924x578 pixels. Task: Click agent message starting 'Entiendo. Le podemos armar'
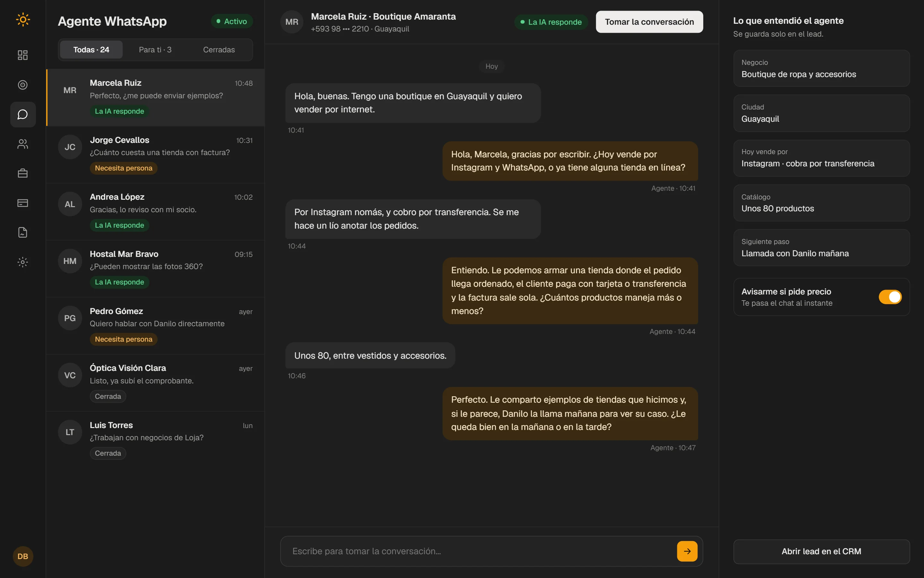(570, 291)
